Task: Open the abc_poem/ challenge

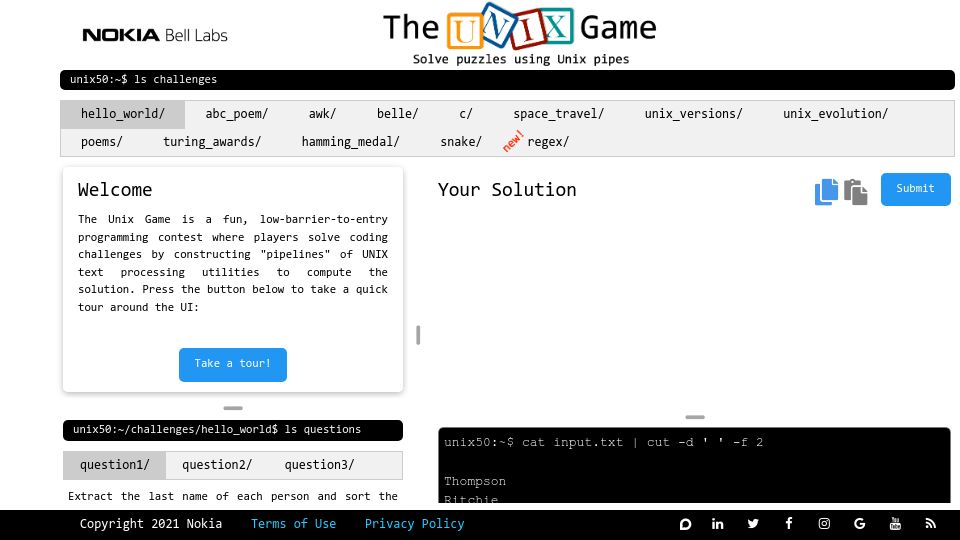Action: tap(236, 114)
